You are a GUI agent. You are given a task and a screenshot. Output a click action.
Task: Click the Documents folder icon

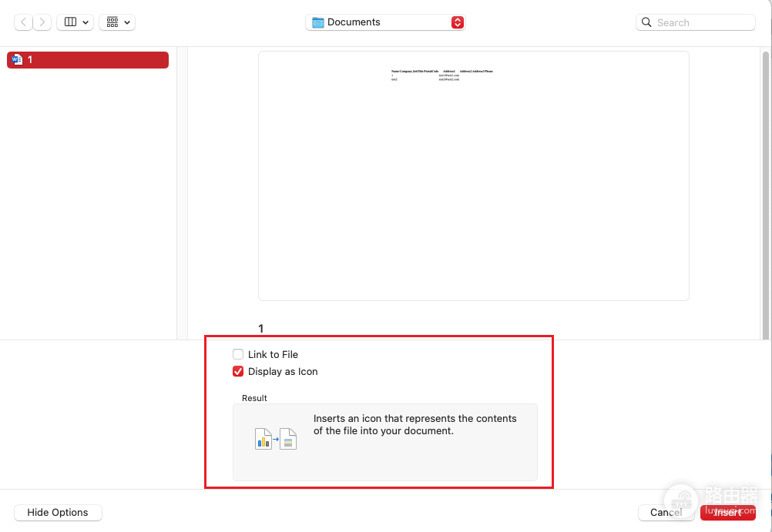pyautogui.click(x=318, y=22)
